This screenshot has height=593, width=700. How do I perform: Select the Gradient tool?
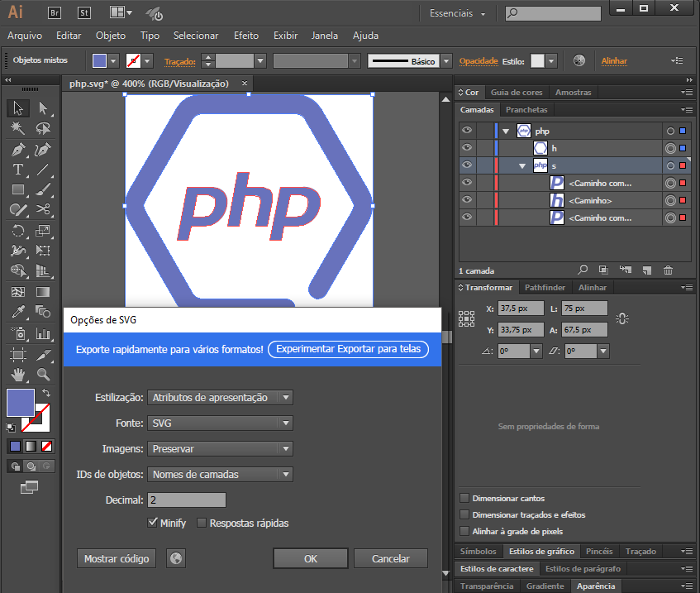pos(43,292)
